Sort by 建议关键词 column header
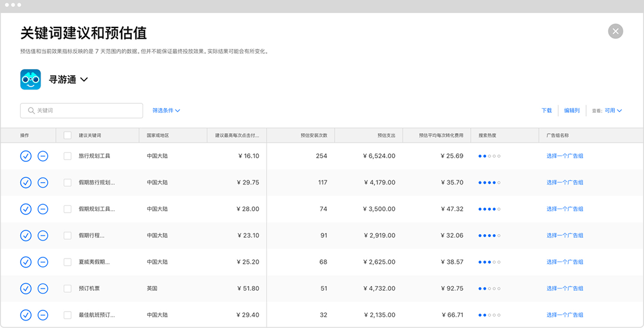This screenshot has height=332, width=644. 90,136
